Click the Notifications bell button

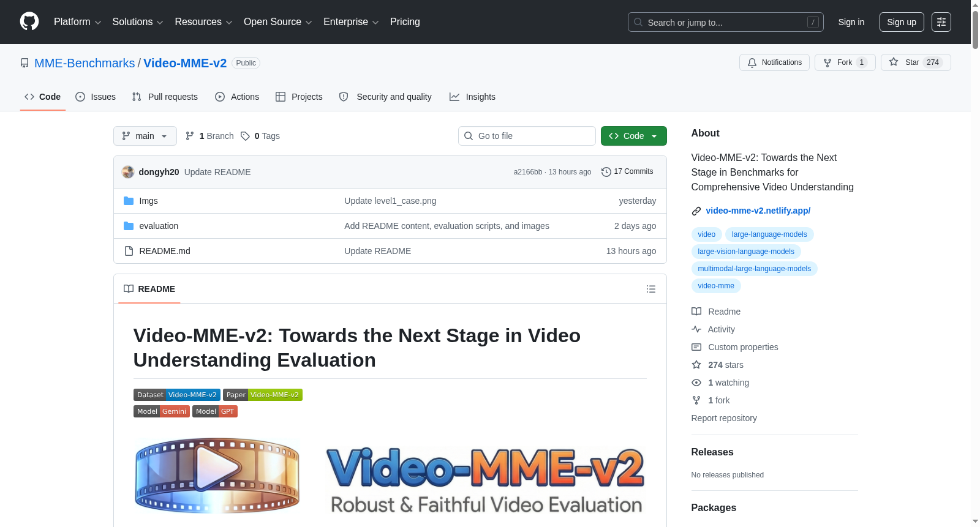[x=774, y=62]
